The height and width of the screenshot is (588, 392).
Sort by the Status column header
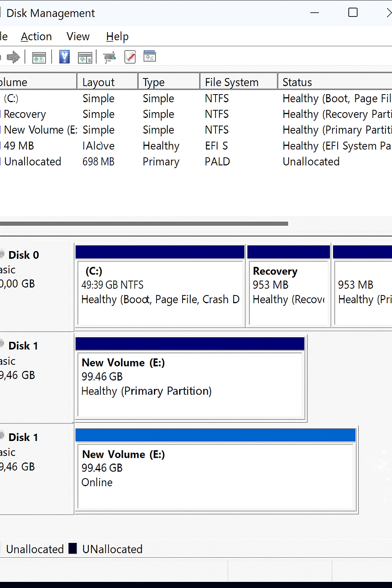point(335,82)
